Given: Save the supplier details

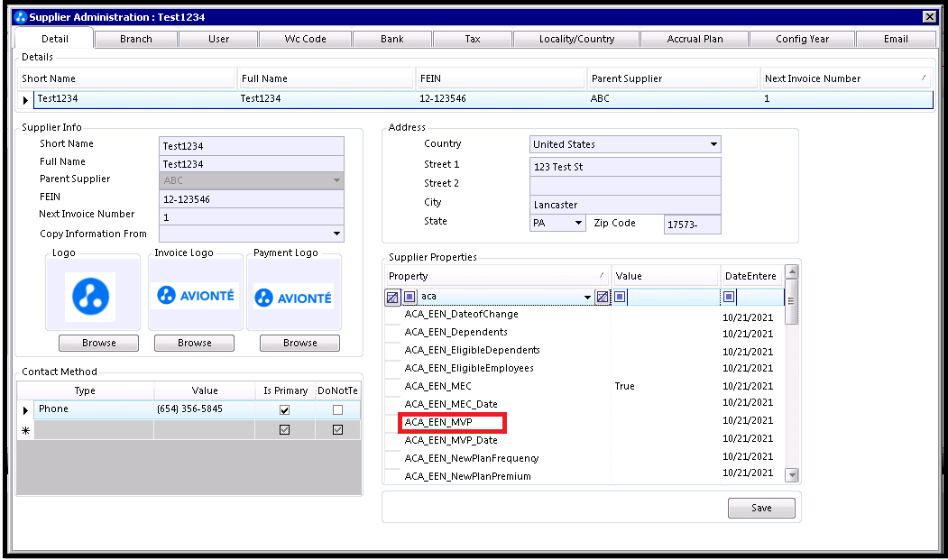Looking at the screenshot, I should point(761,508).
